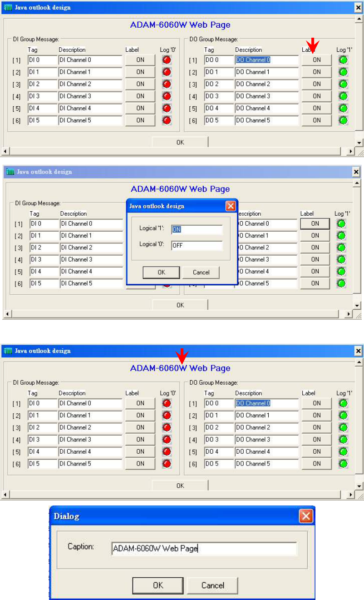Click right scroll arrow in middle window

pos(349,315)
